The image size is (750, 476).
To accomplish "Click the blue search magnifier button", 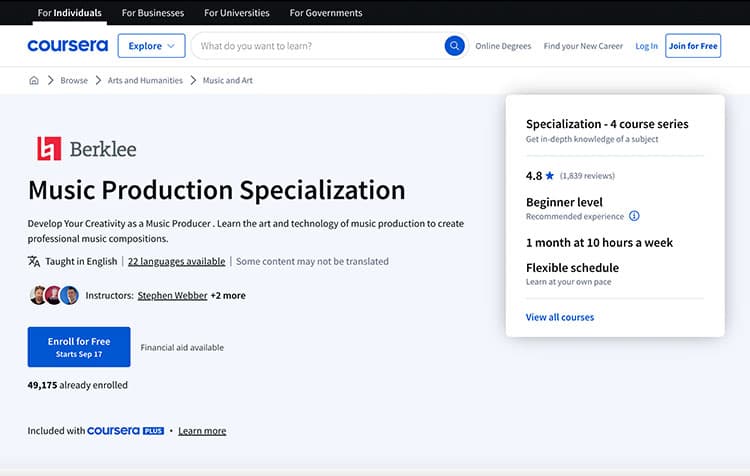I will (454, 46).
